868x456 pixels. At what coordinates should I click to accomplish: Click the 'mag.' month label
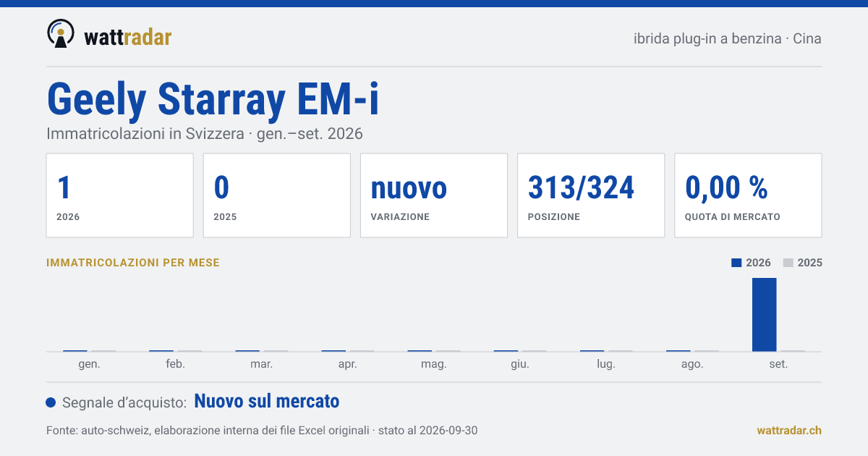pos(434,364)
